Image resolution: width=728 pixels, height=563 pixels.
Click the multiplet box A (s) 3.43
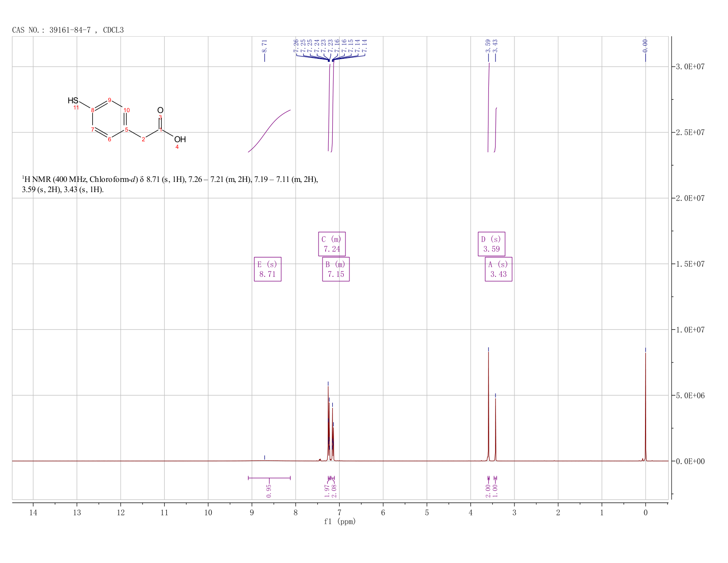point(499,269)
